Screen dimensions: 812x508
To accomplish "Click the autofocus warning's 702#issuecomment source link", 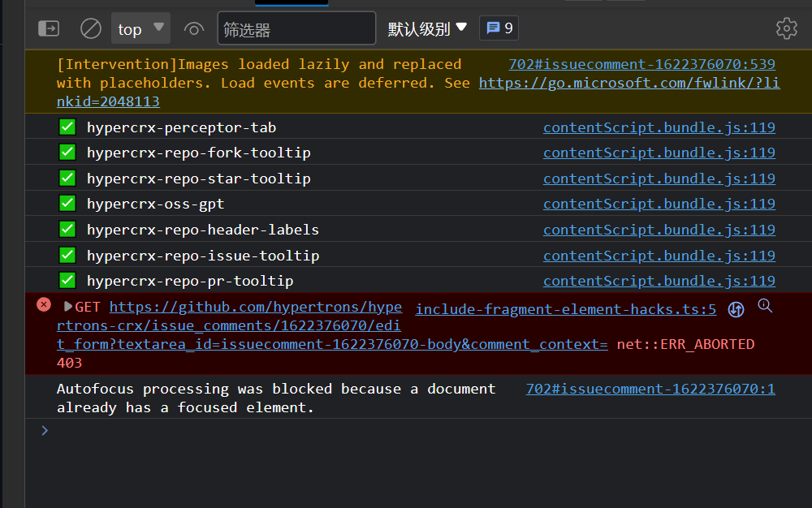I will 650,389.
